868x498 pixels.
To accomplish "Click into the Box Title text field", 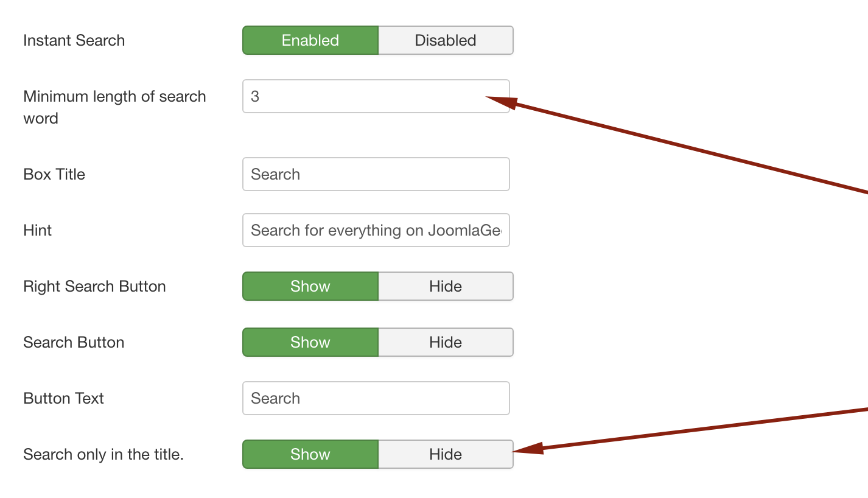I will [376, 174].
